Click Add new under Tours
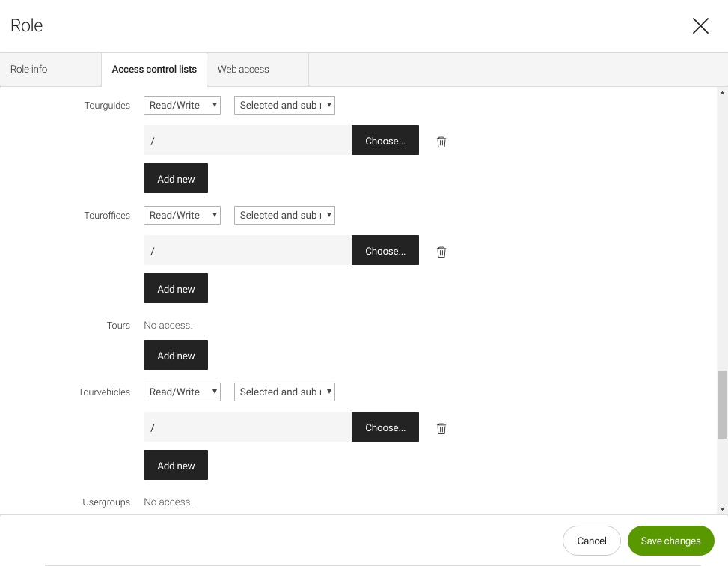Viewport: 728px width, 566px height. 176,356
